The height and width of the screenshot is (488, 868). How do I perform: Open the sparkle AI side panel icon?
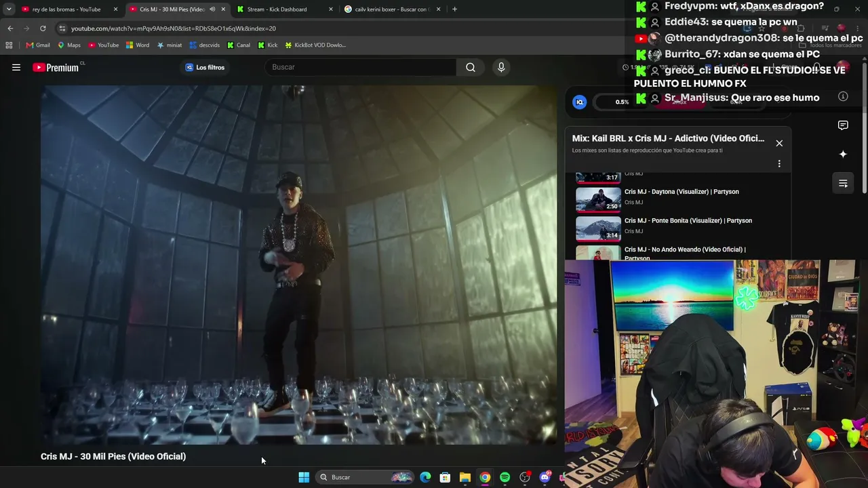(843, 154)
